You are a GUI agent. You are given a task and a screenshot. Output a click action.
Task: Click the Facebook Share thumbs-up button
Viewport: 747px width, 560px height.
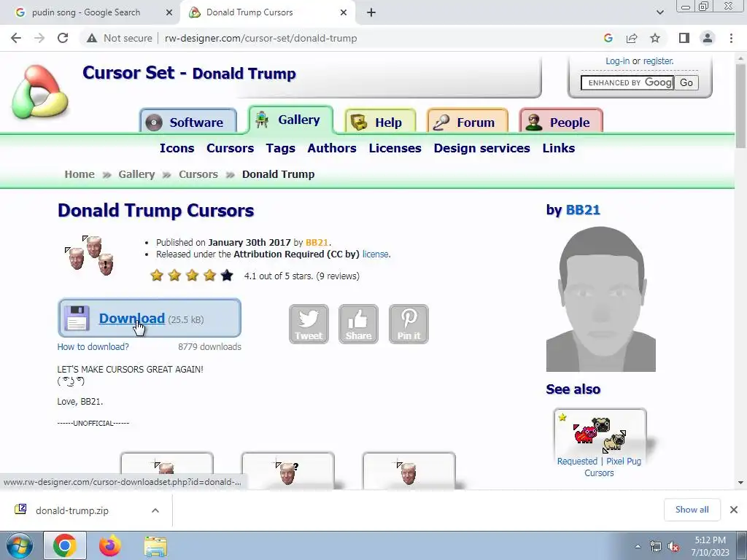358,324
